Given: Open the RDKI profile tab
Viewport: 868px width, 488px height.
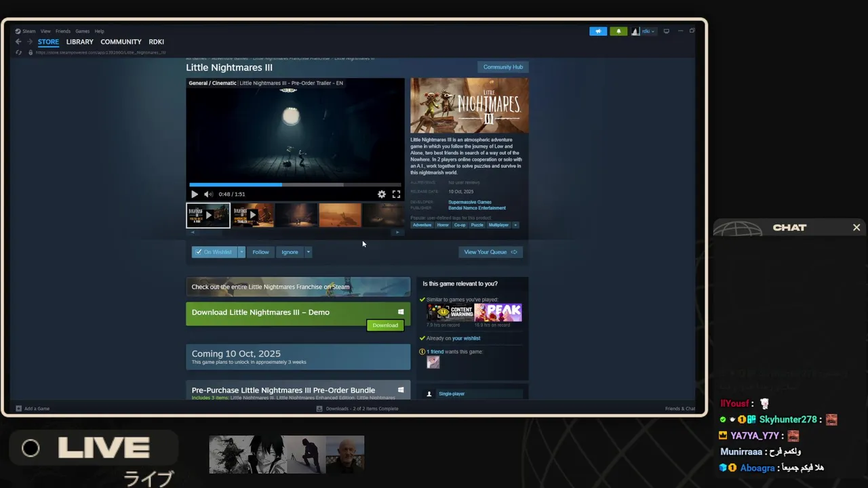Looking at the screenshot, I should pos(157,42).
